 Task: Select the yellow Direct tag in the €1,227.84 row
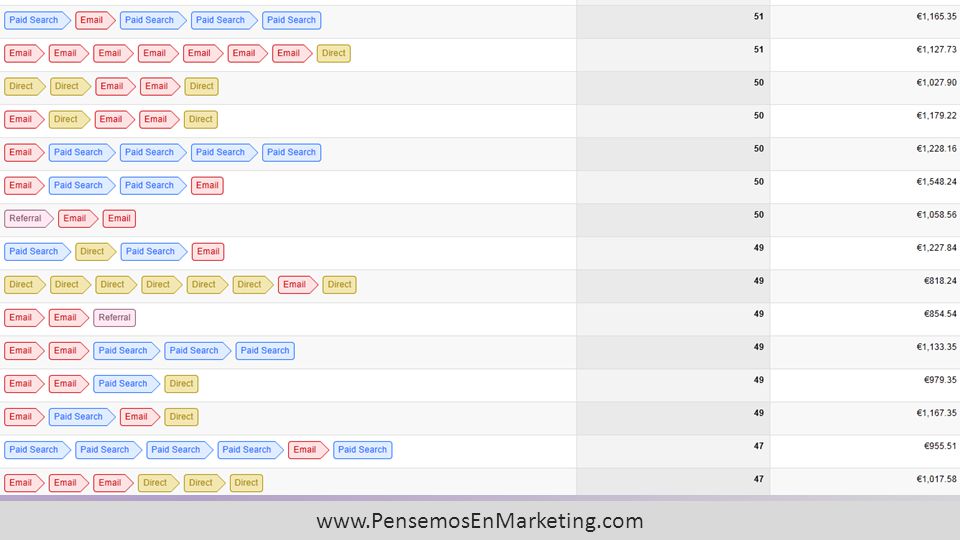96,252
